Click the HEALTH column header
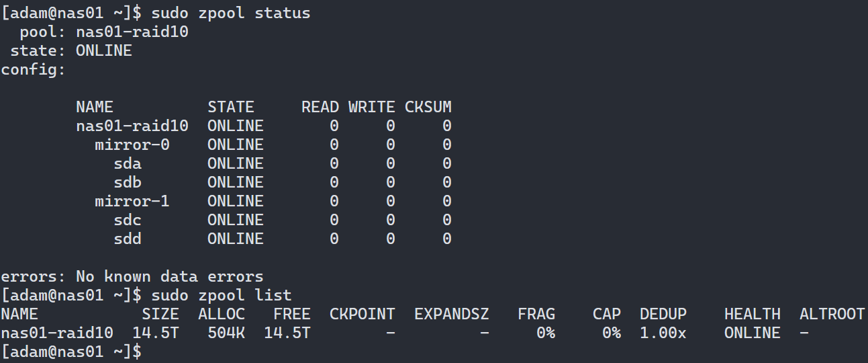This screenshot has width=868, height=363. tap(752, 314)
